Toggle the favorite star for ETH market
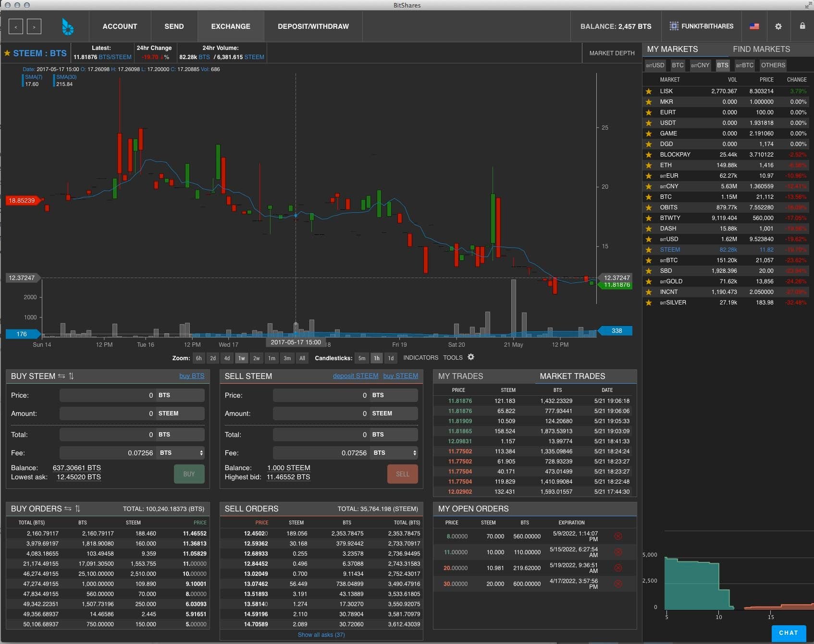 649,165
